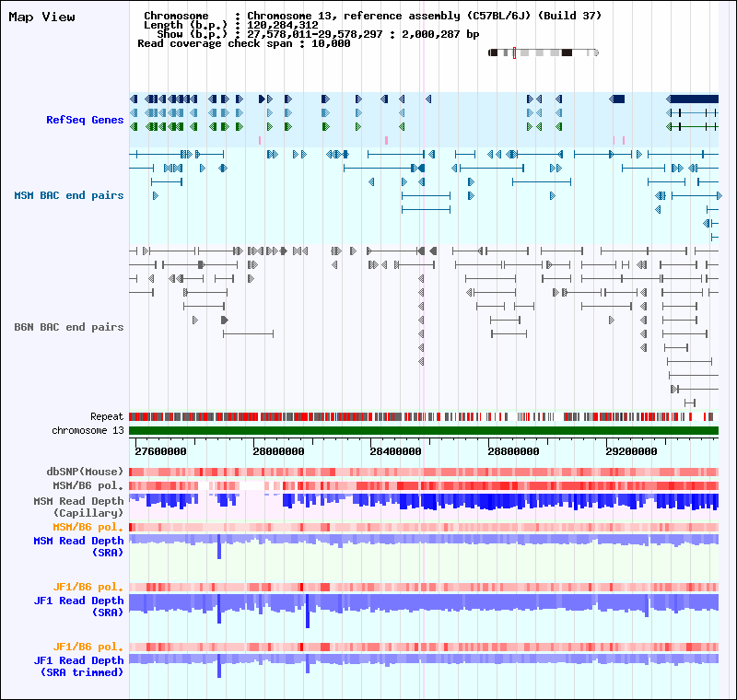Image resolution: width=737 pixels, height=700 pixels.
Task: Click the Repeat track's red-gray bar
Action: pos(424,416)
